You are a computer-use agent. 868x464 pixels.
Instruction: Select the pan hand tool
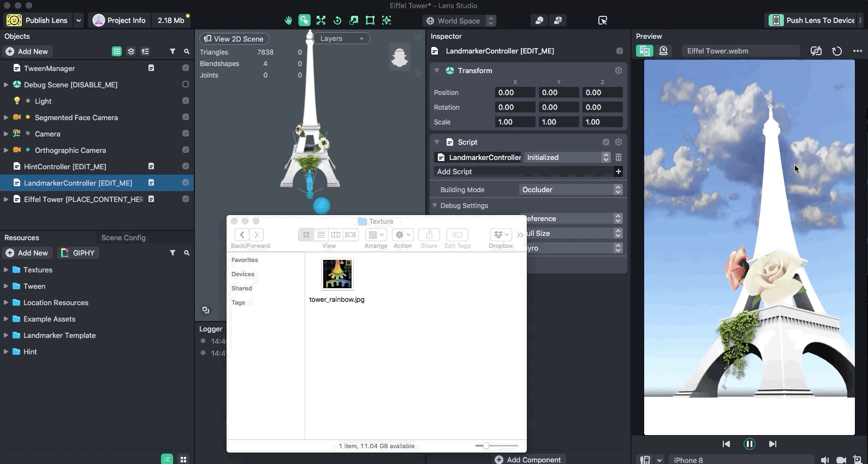pyautogui.click(x=288, y=20)
